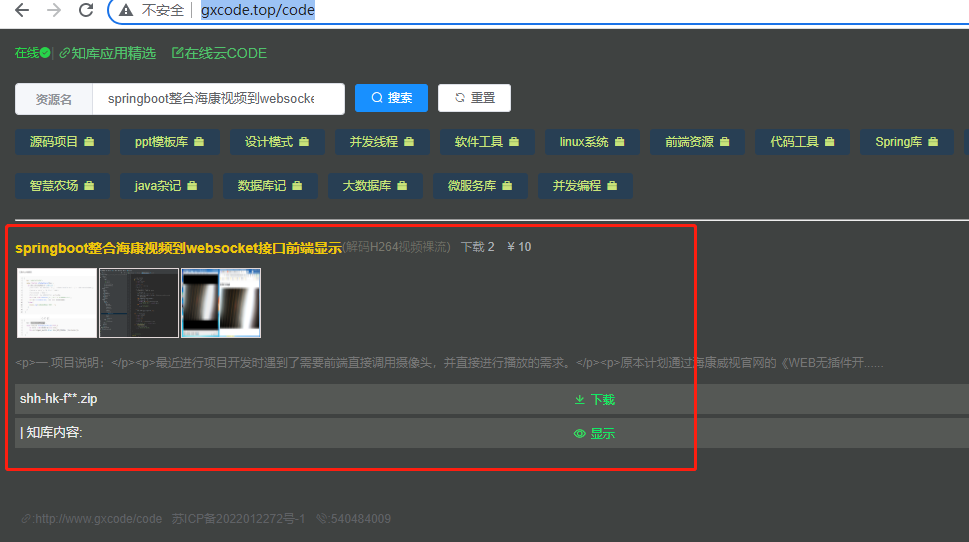Choose the 并发编程 category tag

[x=585, y=186]
